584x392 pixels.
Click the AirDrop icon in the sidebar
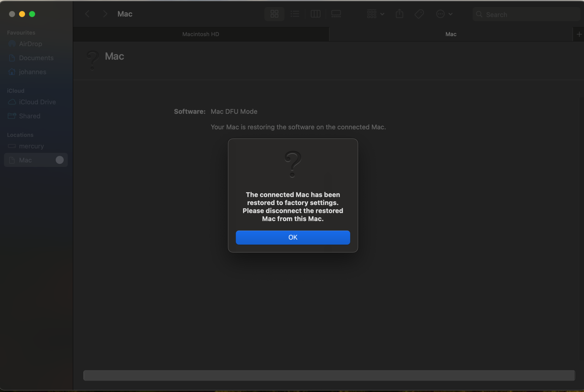click(x=12, y=44)
